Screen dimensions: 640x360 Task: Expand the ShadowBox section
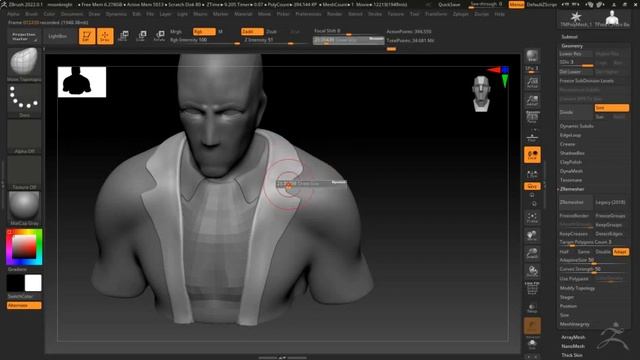pyautogui.click(x=572, y=153)
